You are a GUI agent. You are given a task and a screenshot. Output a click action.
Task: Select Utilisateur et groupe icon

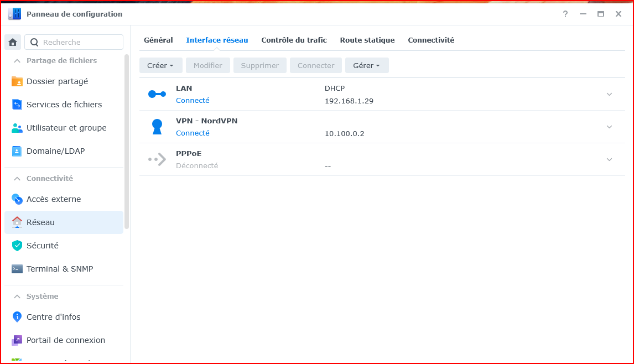[17, 128]
